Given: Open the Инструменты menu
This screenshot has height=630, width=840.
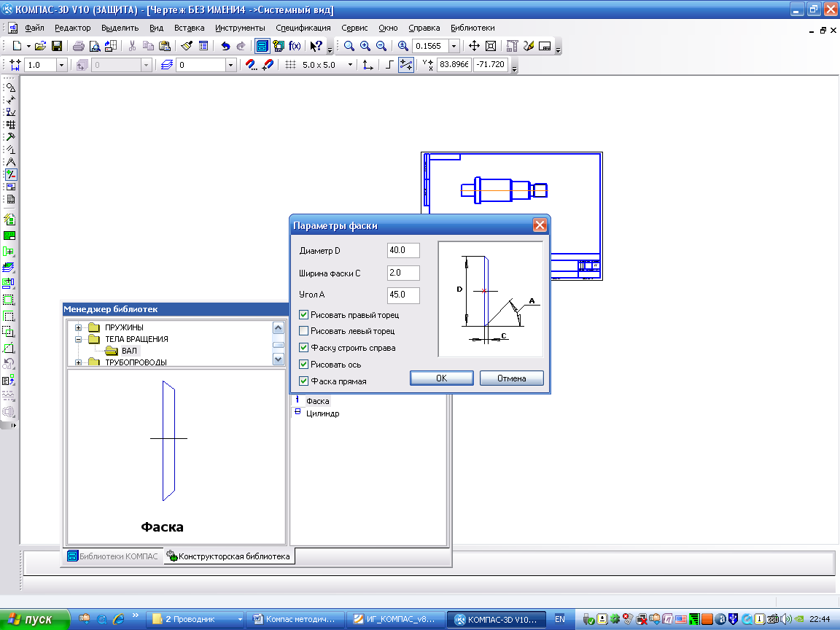Looking at the screenshot, I should tap(240, 28).
